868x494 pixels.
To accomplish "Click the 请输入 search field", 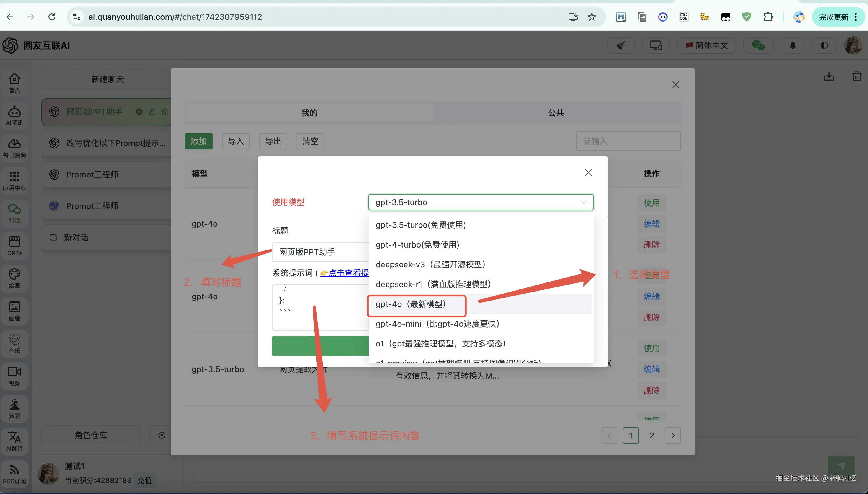I will 628,141.
